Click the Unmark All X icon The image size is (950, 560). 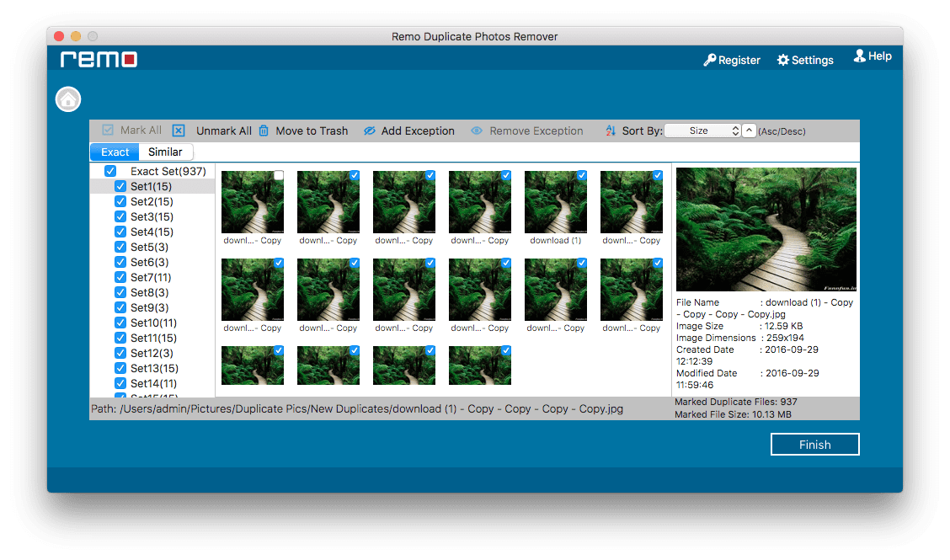179,131
